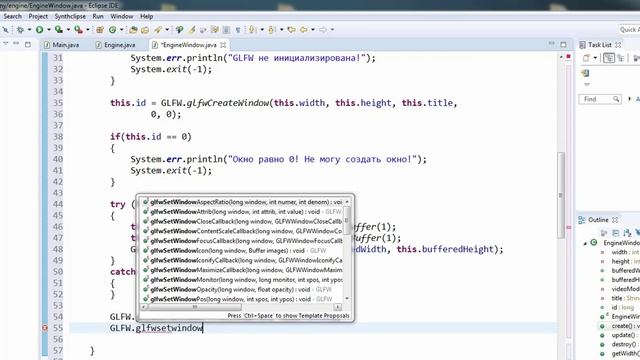
Task: Open the Forward history dropdown arrow
Action: pyautogui.click(x=332, y=29)
